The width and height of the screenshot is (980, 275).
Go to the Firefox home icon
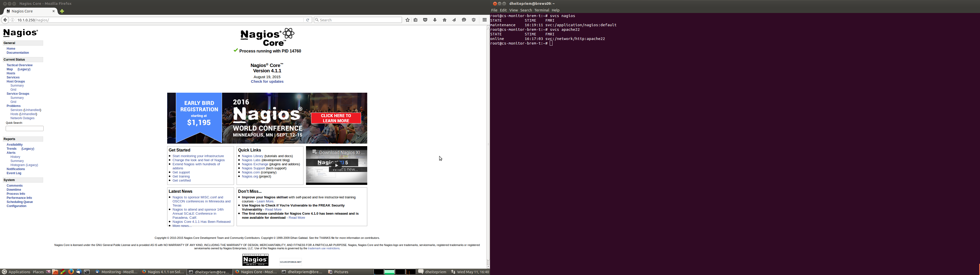click(444, 20)
